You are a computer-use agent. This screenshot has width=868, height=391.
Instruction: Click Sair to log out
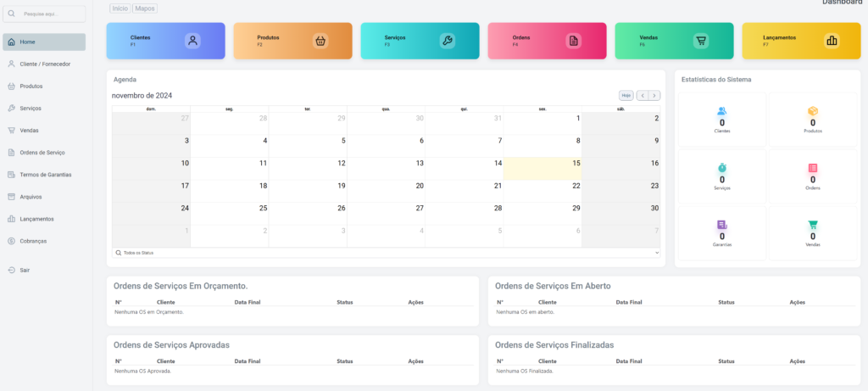tap(25, 270)
